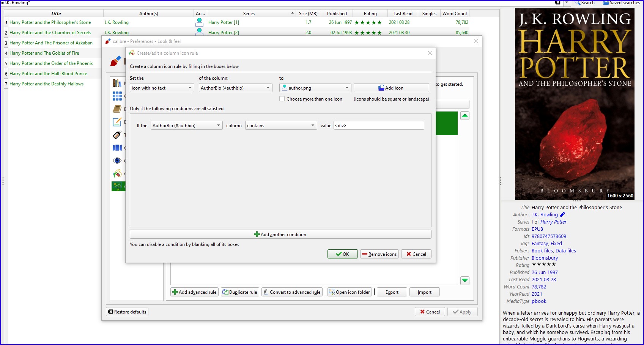Sort by Rating column header

coord(370,13)
